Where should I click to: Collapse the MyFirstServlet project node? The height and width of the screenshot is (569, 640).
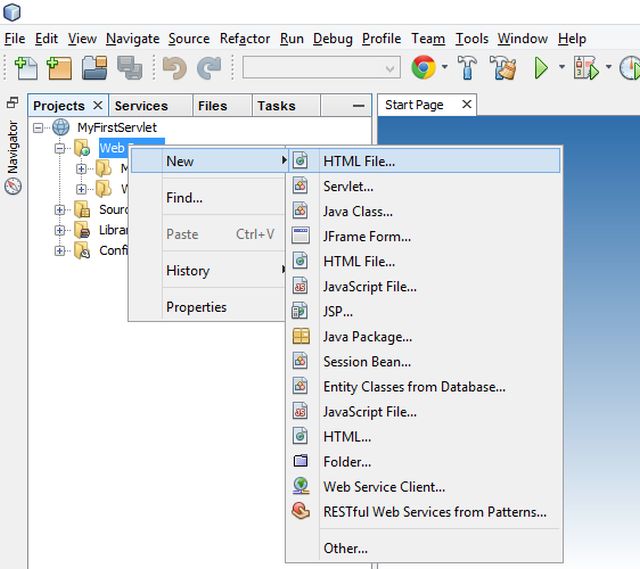point(38,128)
